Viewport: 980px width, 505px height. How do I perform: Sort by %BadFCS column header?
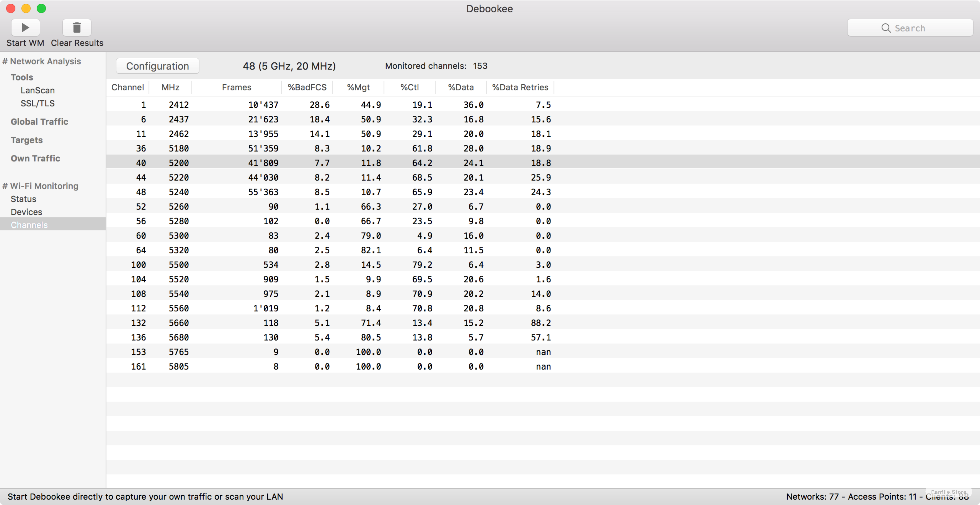click(307, 87)
